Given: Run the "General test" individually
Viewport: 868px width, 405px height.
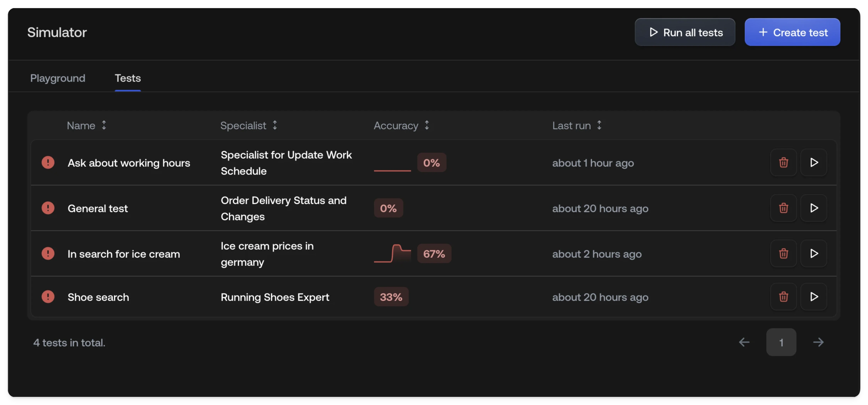Looking at the screenshot, I should pyautogui.click(x=814, y=208).
